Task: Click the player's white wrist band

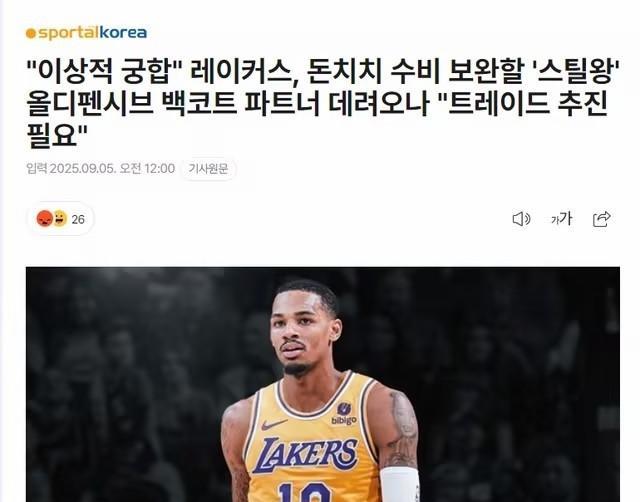Action: (400, 484)
